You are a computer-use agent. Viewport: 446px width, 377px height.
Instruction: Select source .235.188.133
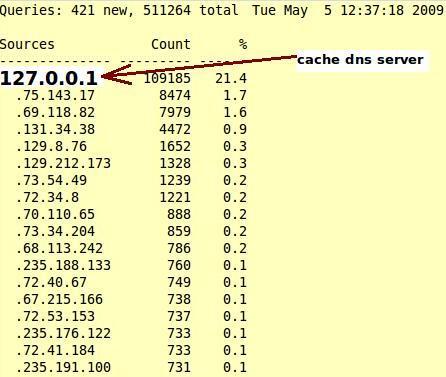click(63, 266)
